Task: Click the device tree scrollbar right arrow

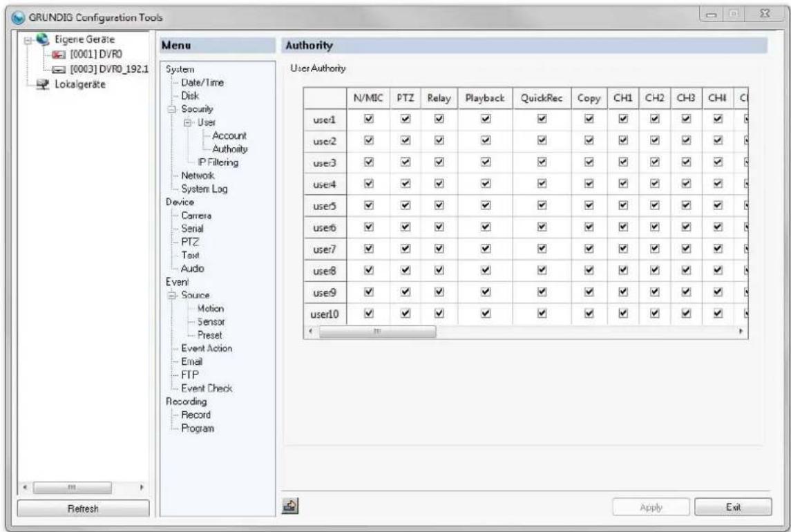Action: coord(142,488)
